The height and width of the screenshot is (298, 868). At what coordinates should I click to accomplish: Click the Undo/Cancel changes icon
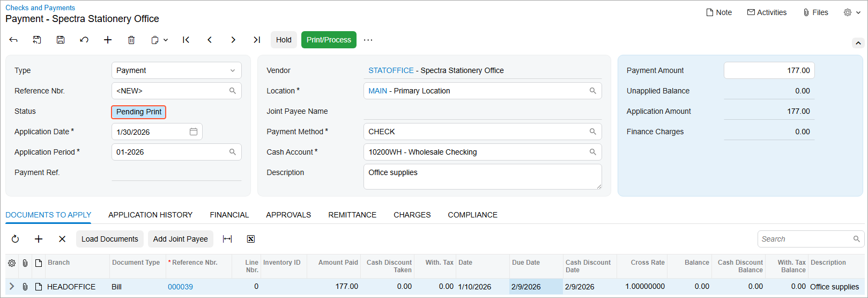84,40
